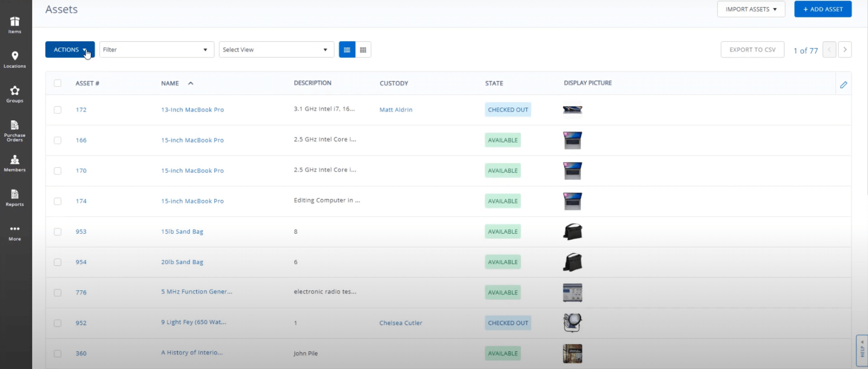Go to the next page arrow
This screenshot has width=868, height=369.
click(x=845, y=49)
